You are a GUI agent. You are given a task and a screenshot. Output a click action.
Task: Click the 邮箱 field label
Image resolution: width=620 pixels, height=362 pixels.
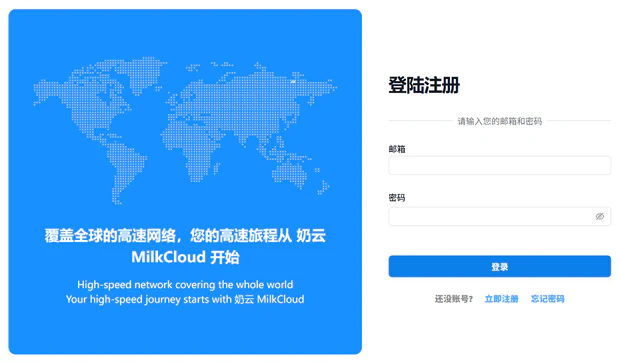click(x=397, y=149)
